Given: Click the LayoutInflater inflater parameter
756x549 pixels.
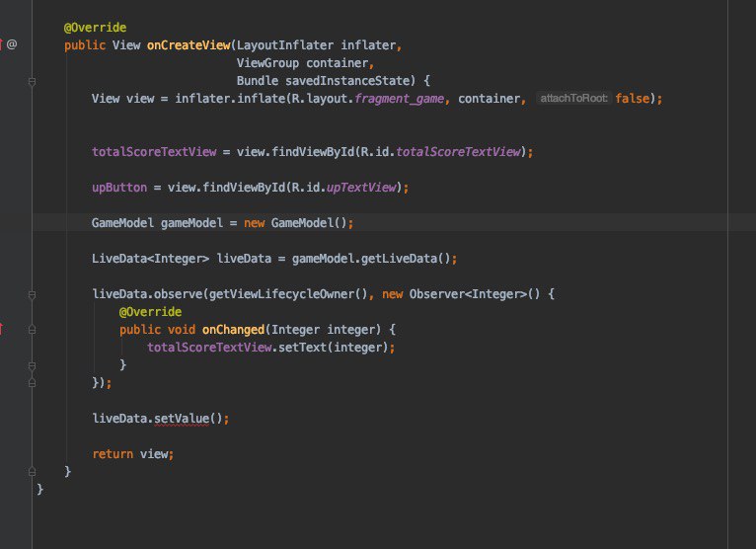Looking at the screenshot, I should 316,45.
